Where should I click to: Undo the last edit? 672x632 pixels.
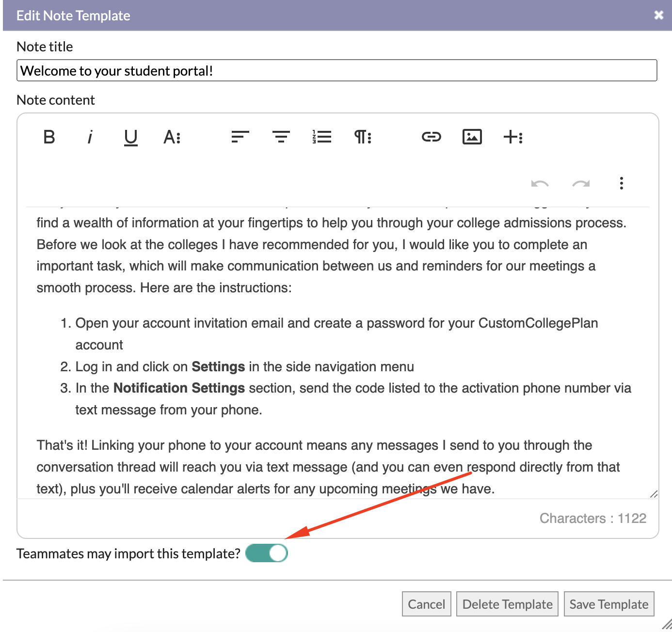[x=540, y=183]
